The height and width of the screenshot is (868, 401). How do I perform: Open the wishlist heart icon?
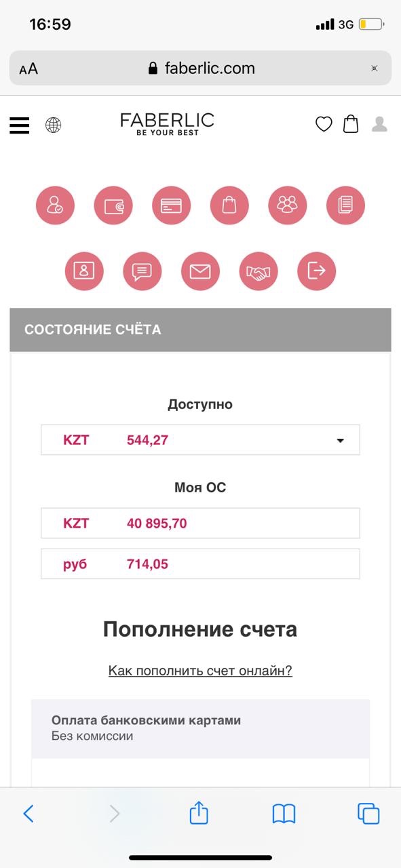click(x=324, y=124)
